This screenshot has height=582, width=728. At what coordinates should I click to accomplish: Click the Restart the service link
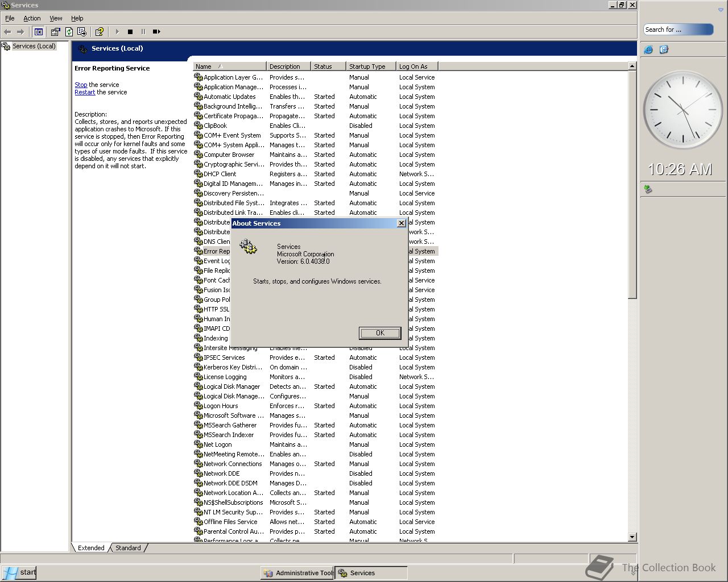click(x=85, y=92)
